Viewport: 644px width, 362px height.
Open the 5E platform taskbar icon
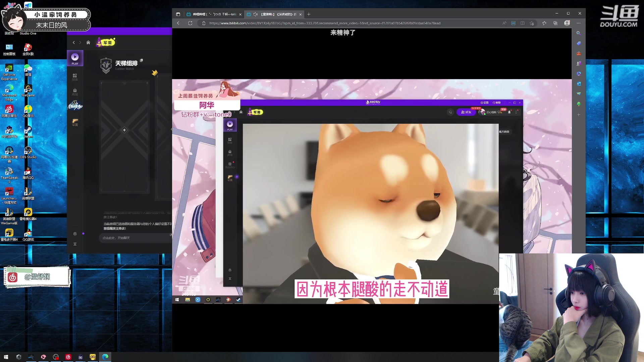(x=80, y=357)
